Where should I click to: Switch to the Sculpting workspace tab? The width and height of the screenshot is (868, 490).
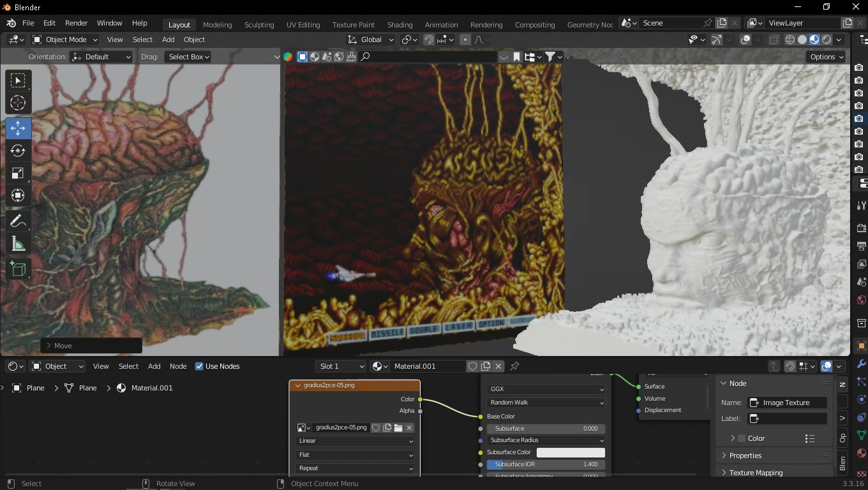pyautogui.click(x=259, y=25)
